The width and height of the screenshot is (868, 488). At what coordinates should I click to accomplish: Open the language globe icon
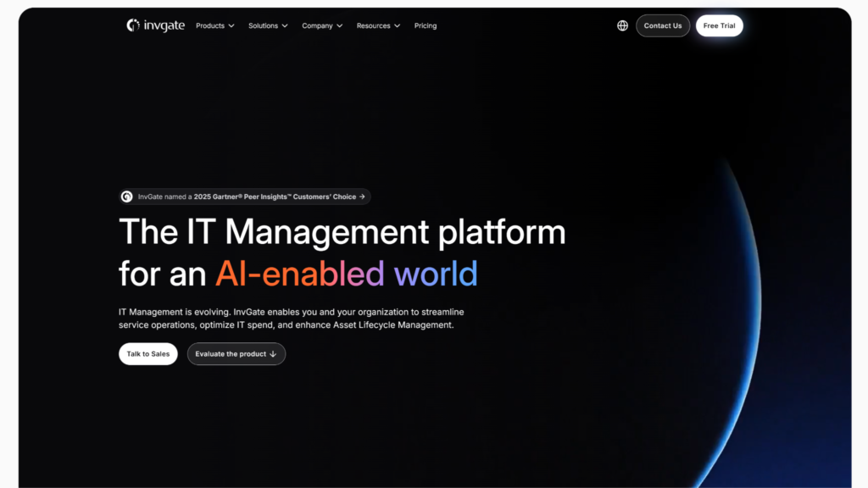[x=622, y=25]
